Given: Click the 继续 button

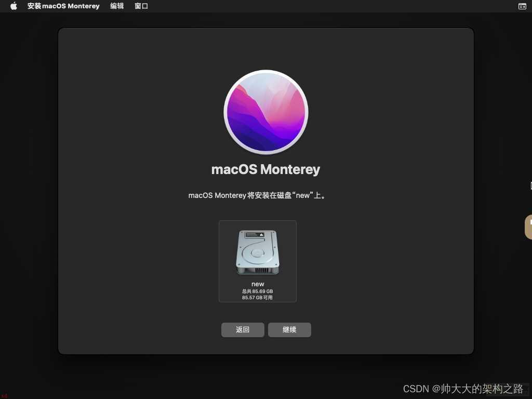Looking at the screenshot, I should (289, 329).
